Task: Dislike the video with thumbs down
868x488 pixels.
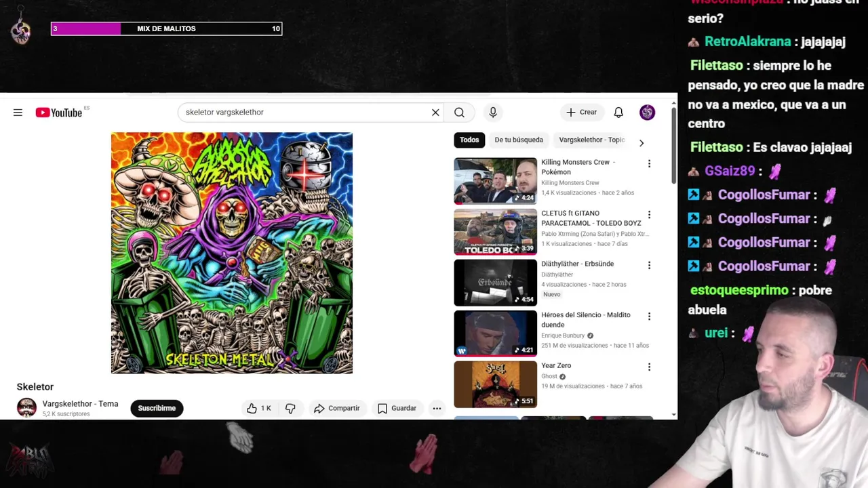Action: click(290, 408)
